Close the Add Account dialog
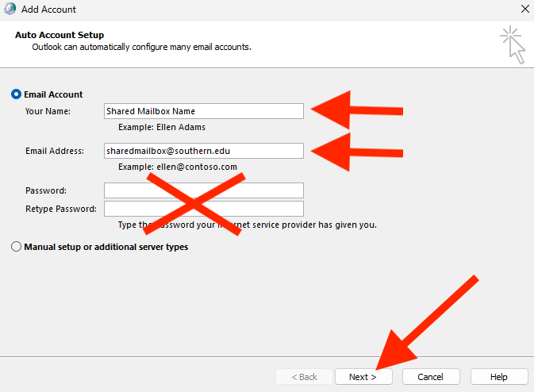 click(524, 10)
